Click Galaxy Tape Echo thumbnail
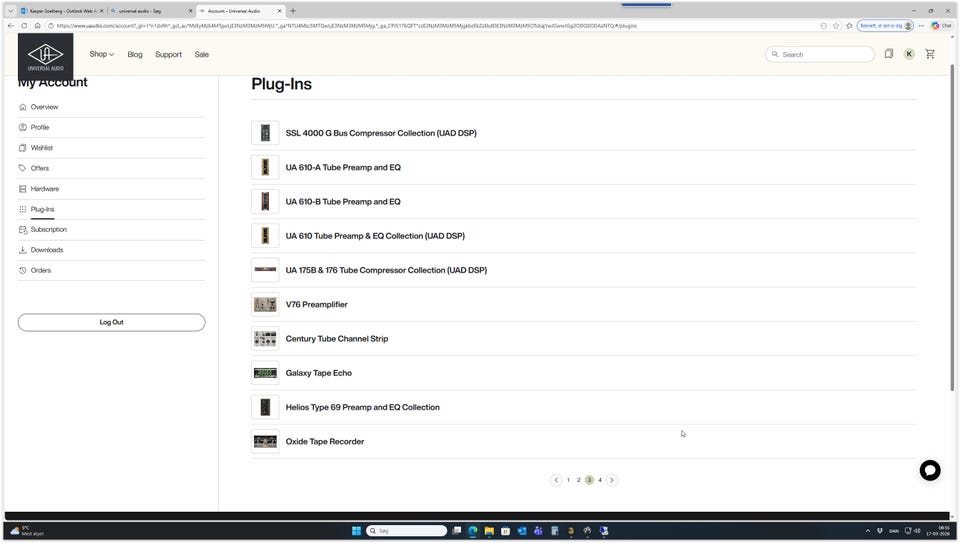Image resolution: width=960 pixels, height=543 pixels. [265, 373]
